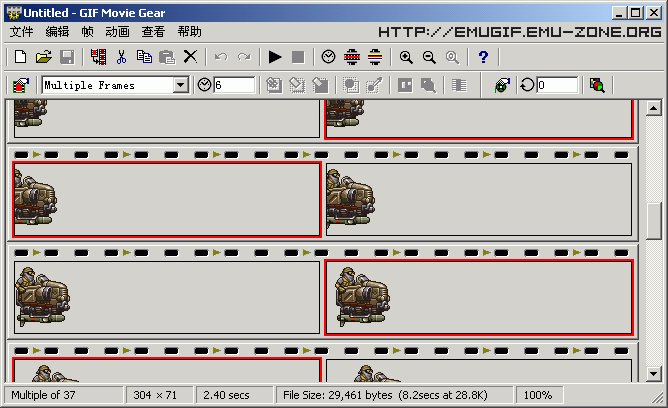Open the 帧 menu
The height and width of the screenshot is (408, 668).
coord(87,32)
